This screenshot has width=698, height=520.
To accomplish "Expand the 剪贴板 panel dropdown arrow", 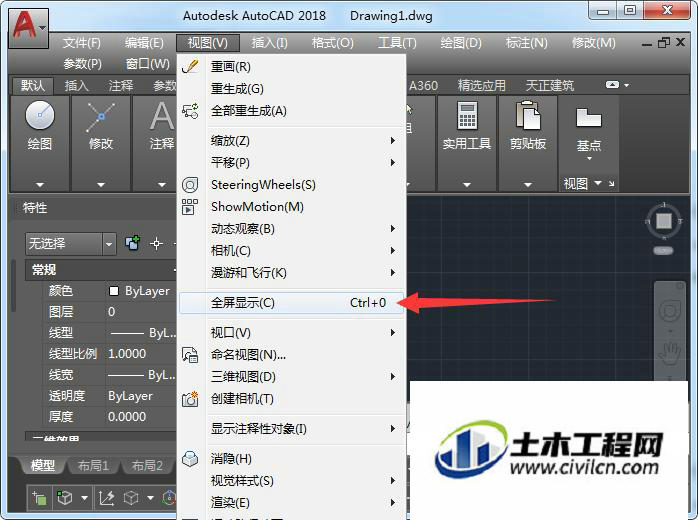I will 528,184.
